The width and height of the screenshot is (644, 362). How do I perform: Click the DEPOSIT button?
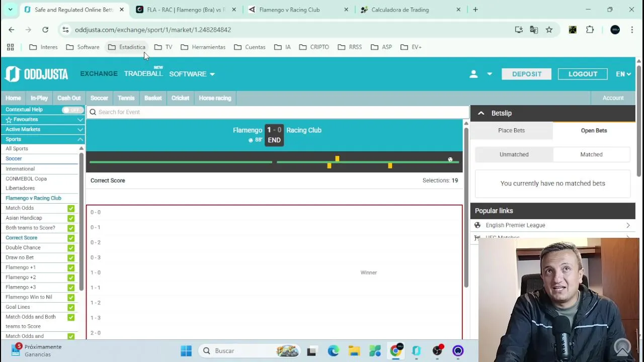click(527, 74)
